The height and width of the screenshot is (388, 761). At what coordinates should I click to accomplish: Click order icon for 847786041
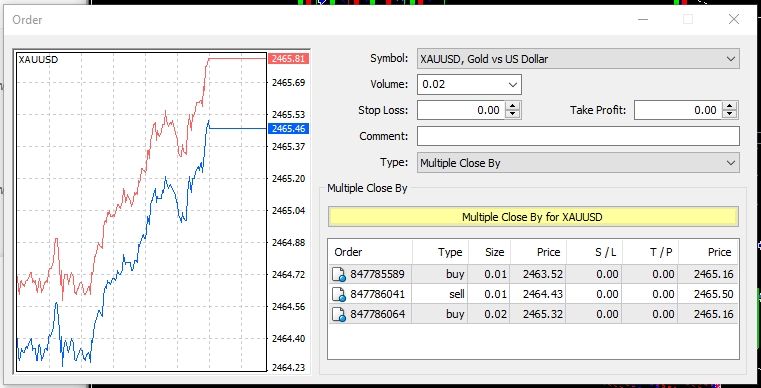(x=338, y=295)
